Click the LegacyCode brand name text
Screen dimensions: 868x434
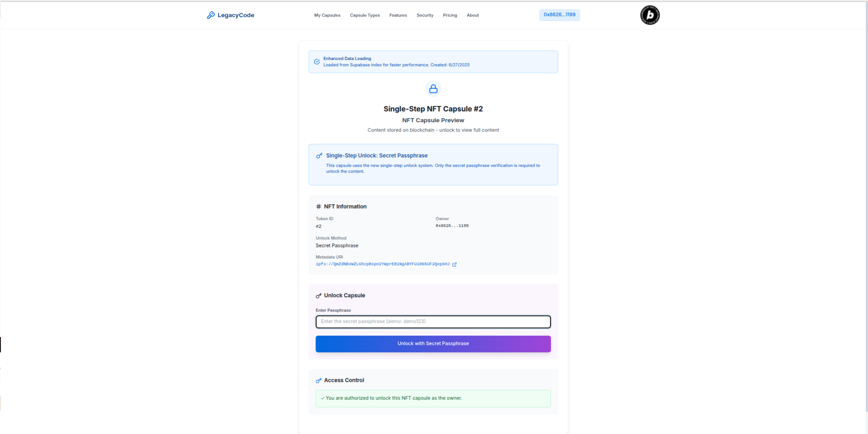[x=236, y=15]
